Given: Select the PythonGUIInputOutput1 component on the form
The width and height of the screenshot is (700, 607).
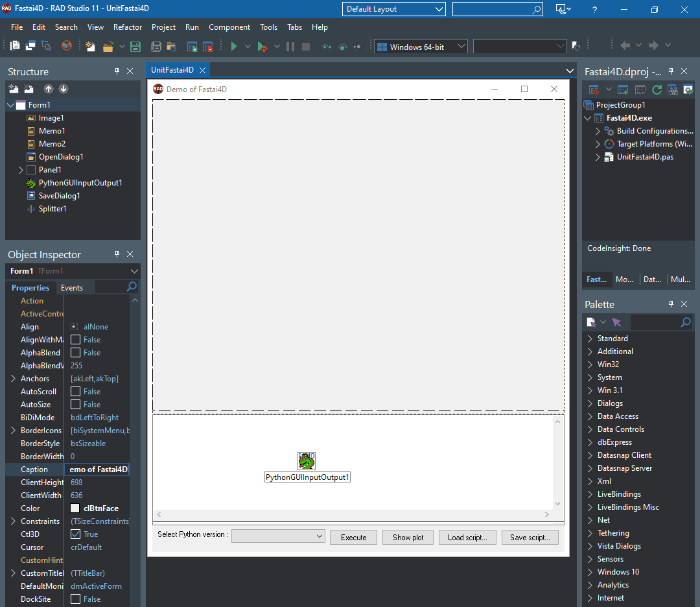Looking at the screenshot, I should coord(306,460).
